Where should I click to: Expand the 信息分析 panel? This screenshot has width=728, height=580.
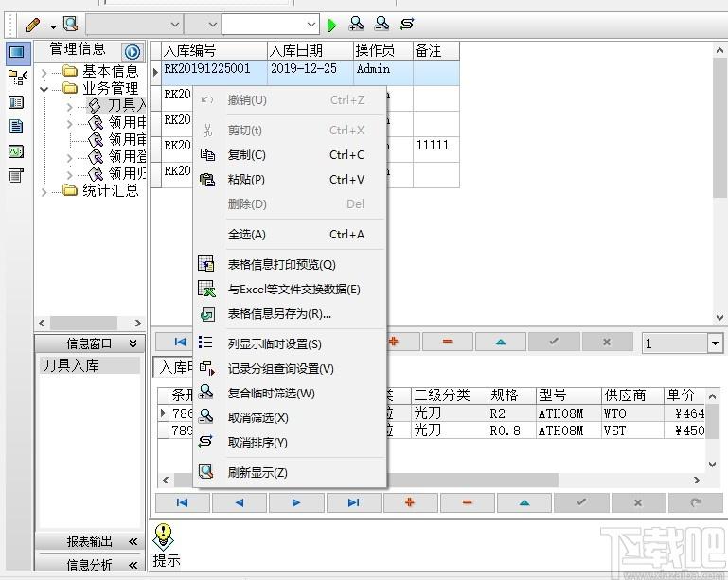point(133,565)
